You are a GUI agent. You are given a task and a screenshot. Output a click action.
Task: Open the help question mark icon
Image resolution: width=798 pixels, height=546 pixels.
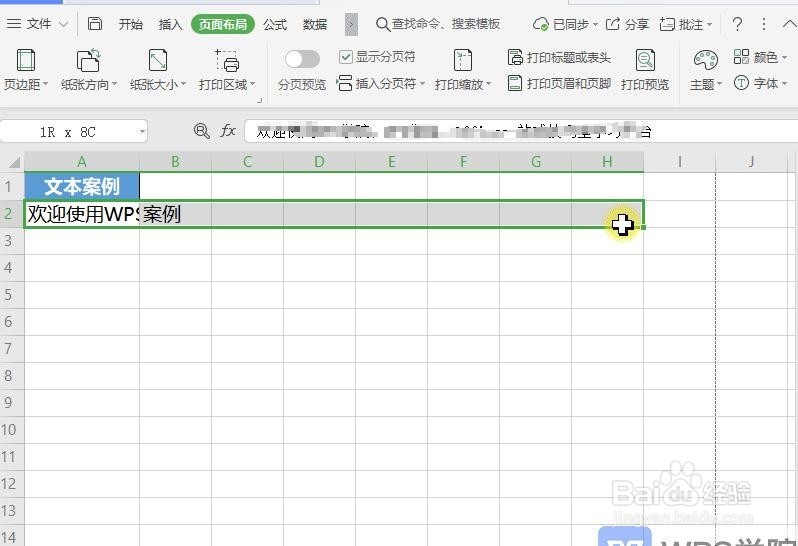click(737, 24)
